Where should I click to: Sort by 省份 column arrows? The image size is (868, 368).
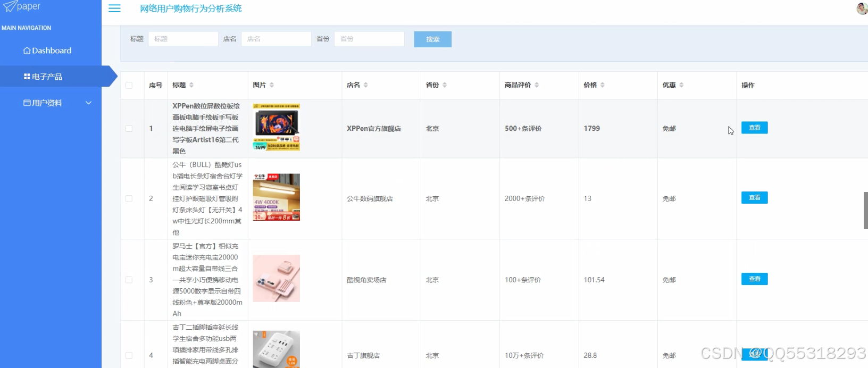445,85
